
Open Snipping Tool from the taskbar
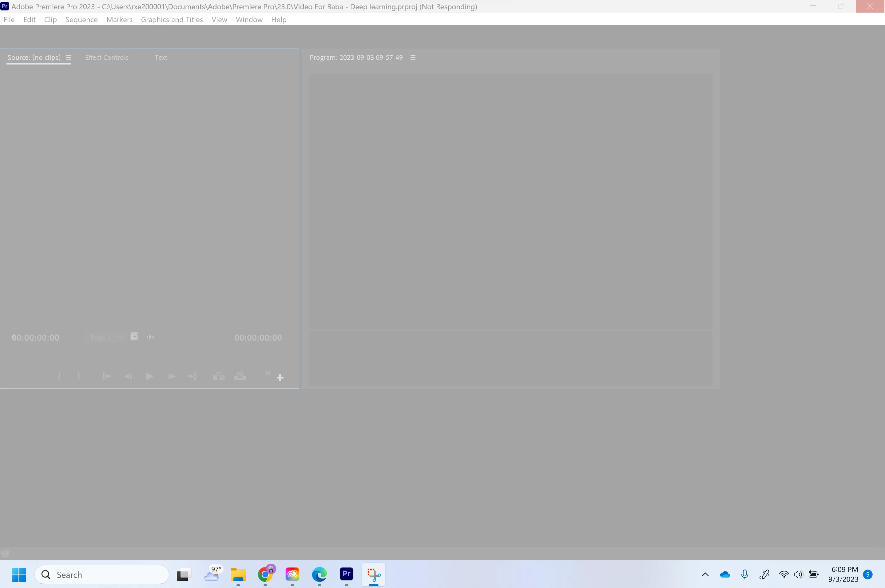(373, 574)
